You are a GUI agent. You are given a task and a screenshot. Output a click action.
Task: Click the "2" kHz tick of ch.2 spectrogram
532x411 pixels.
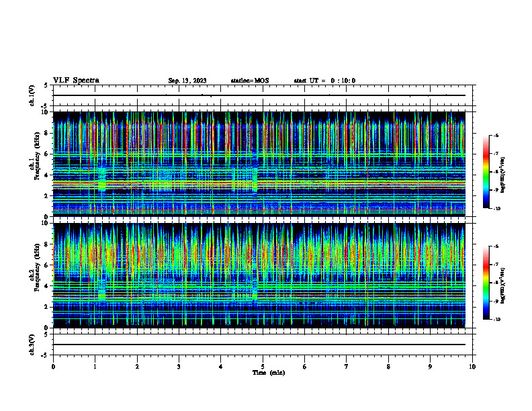(47, 307)
